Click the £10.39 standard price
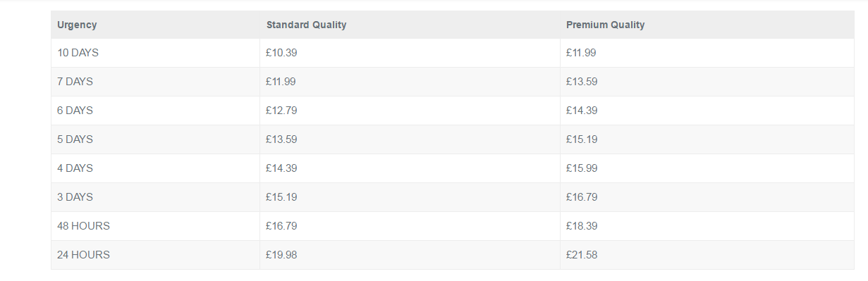 pyautogui.click(x=281, y=53)
